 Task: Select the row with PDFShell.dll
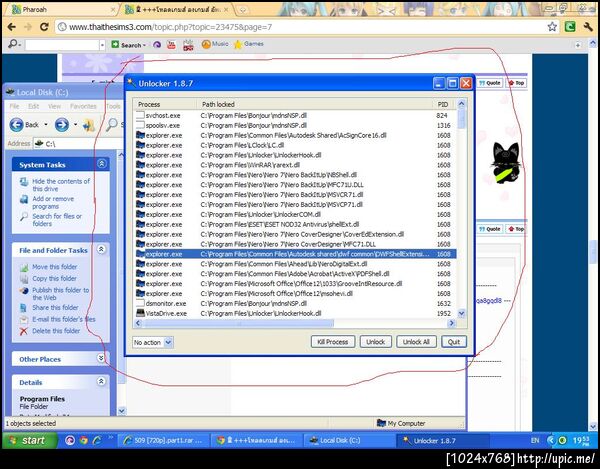tap(295, 274)
